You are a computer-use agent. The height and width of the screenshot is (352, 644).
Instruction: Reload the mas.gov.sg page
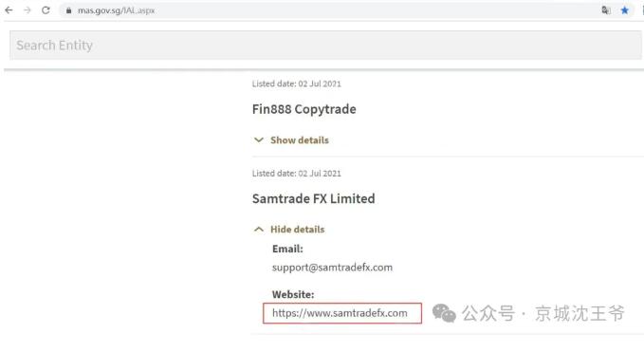click(x=46, y=10)
